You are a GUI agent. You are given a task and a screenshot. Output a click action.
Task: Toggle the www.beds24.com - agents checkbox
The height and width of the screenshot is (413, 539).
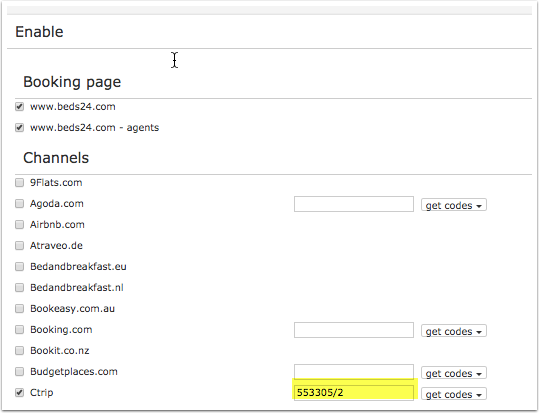(20, 128)
